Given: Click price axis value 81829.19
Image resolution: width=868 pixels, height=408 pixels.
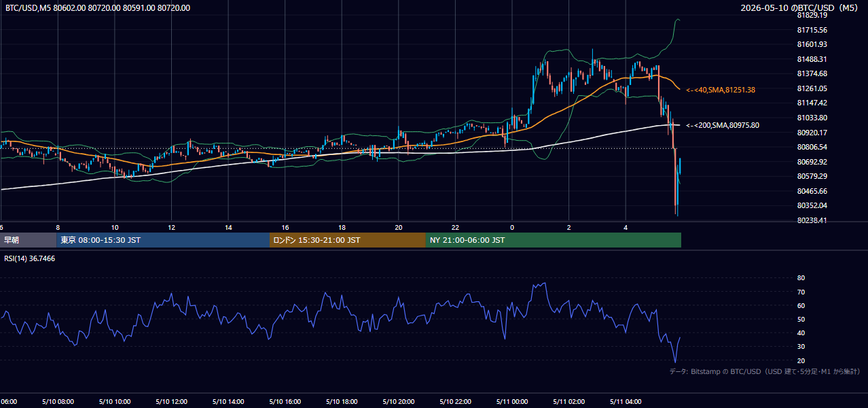Looking at the screenshot, I should click(812, 15).
